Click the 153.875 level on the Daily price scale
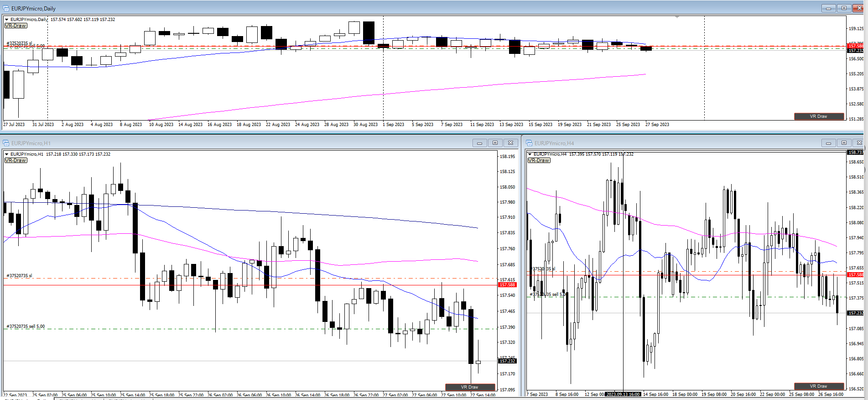This screenshot has width=868, height=400. (856, 89)
